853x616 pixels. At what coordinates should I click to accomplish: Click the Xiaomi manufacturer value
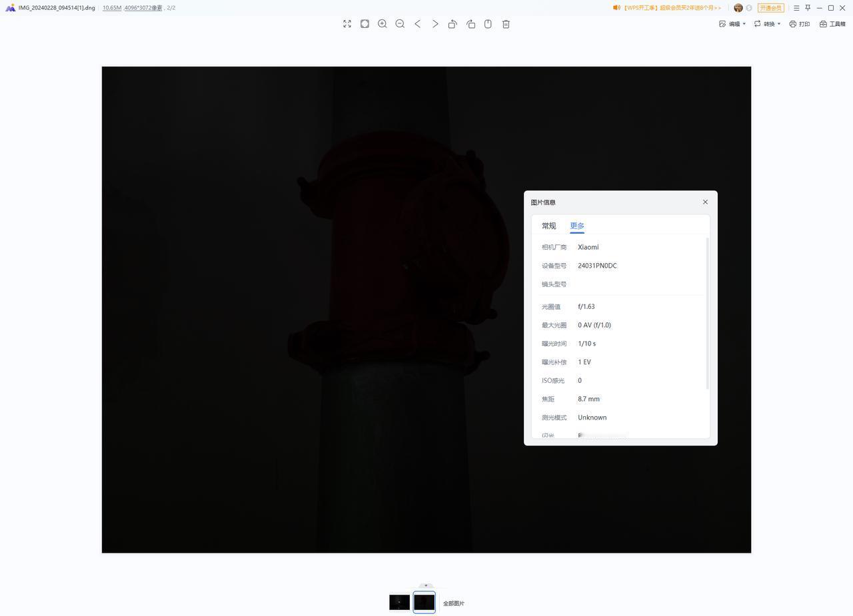click(588, 247)
